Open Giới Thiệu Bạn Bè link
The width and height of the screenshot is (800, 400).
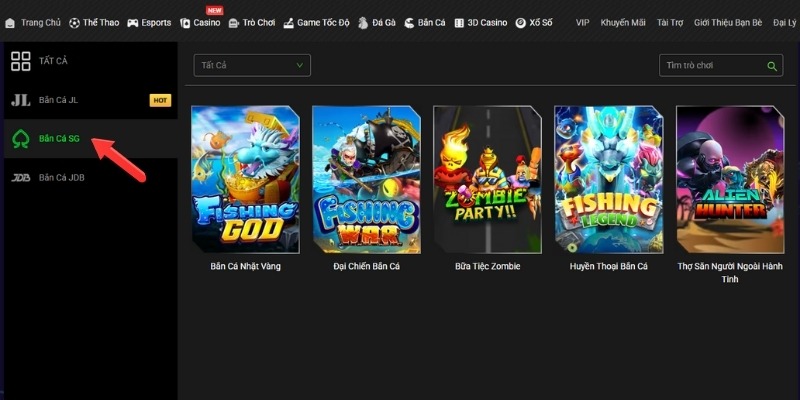click(728, 22)
